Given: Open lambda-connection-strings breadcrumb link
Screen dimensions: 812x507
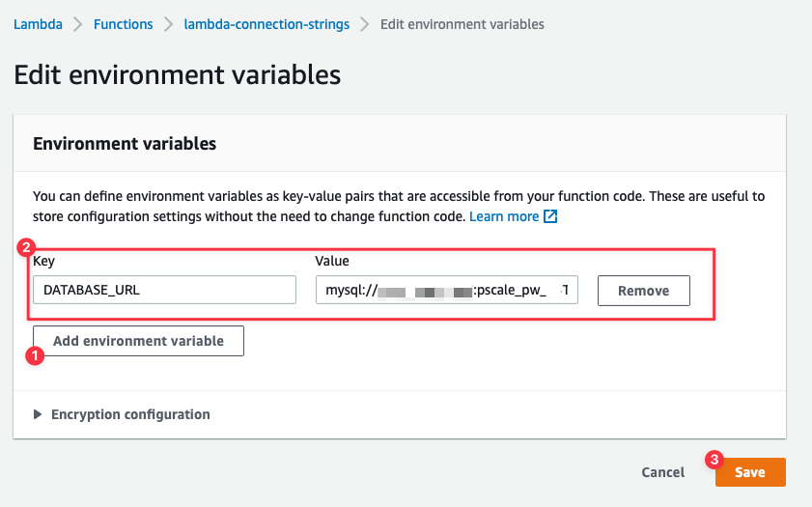Looking at the screenshot, I should [266, 24].
